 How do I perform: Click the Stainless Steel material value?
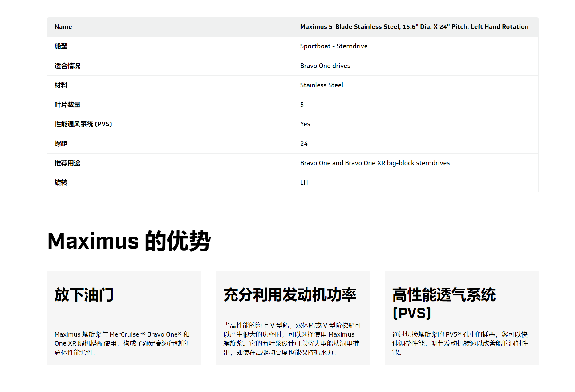[321, 85]
